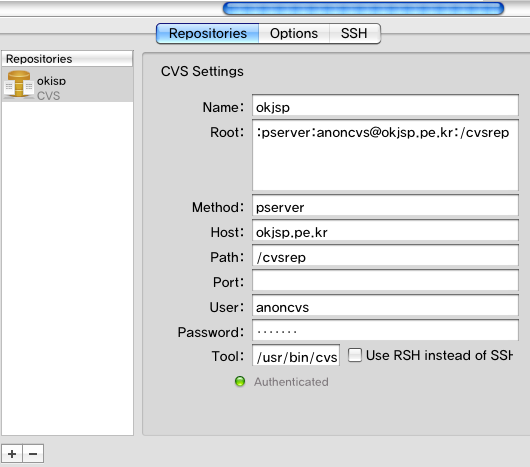Image resolution: width=530 pixels, height=467 pixels.
Task: Click the Host field with okjsp.pe.kr
Action: (385, 230)
